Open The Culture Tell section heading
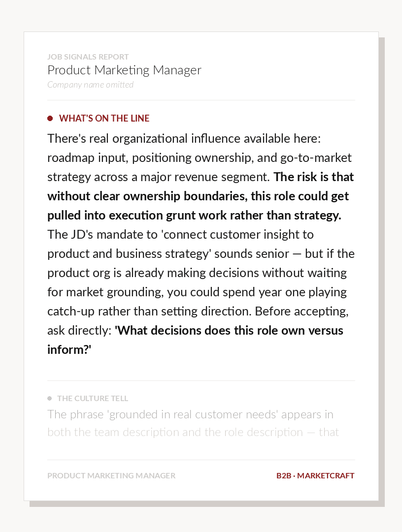 click(x=93, y=398)
